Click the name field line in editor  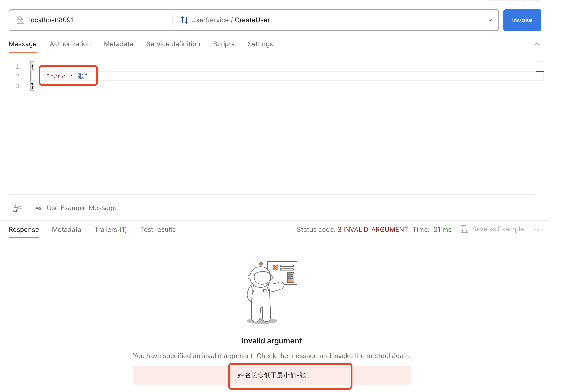click(67, 76)
